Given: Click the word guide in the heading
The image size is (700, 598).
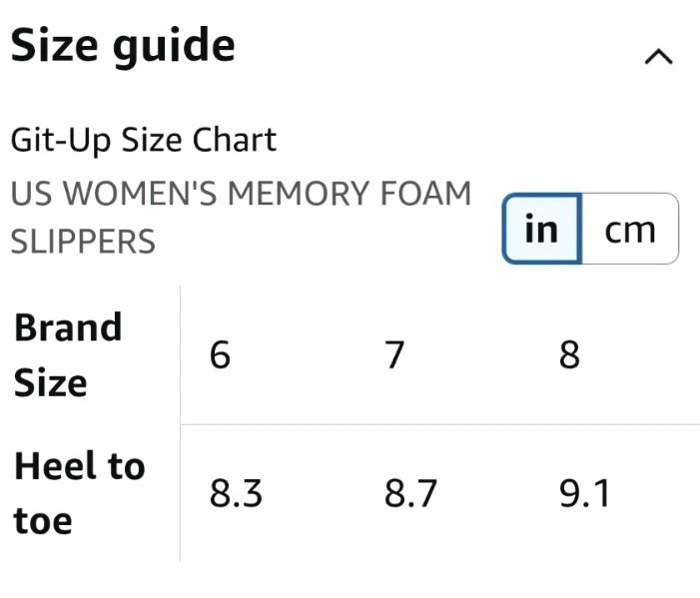Looking at the screenshot, I should point(174,47).
